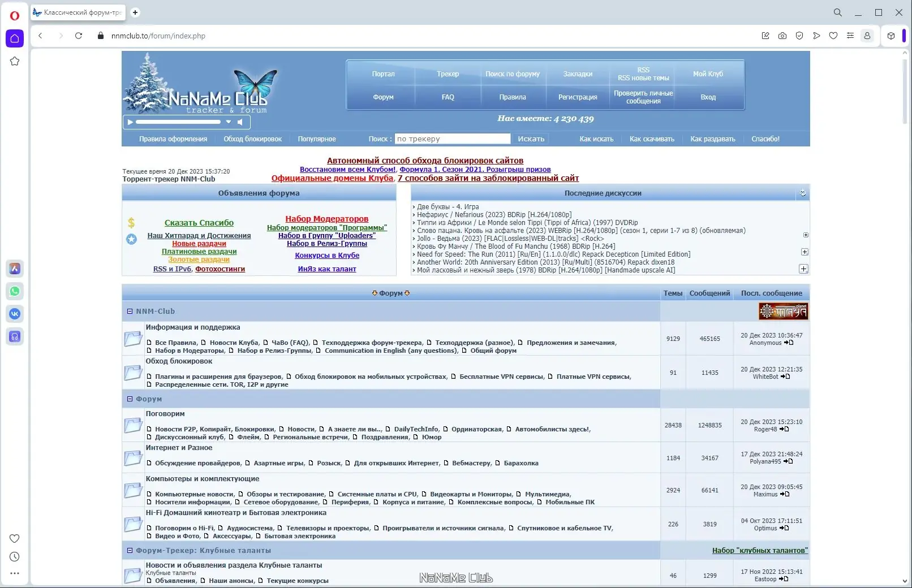The width and height of the screenshot is (912, 588).
Task: Open folder icon for Информация и поддержка
Action: point(133,338)
